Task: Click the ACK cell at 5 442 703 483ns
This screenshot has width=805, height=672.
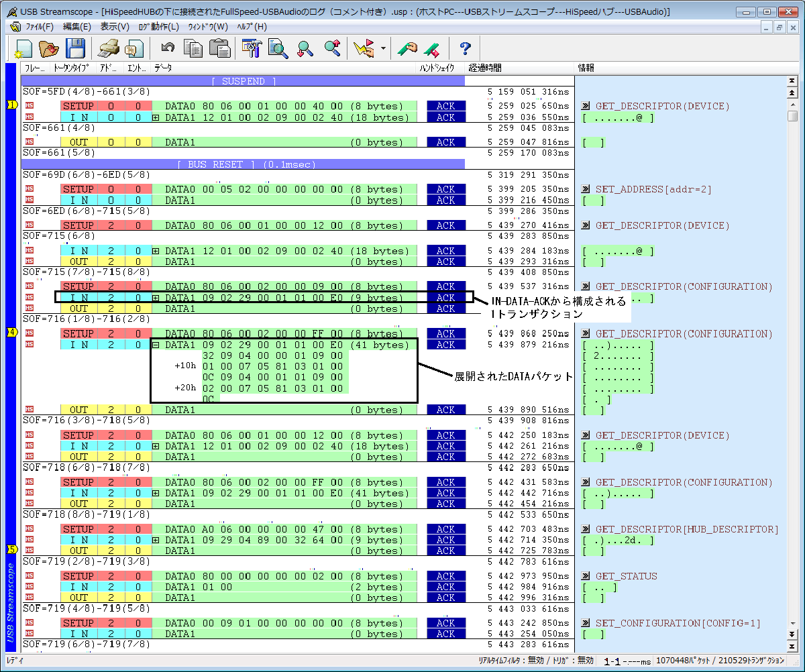Action: pyautogui.click(x=445, y=530)
